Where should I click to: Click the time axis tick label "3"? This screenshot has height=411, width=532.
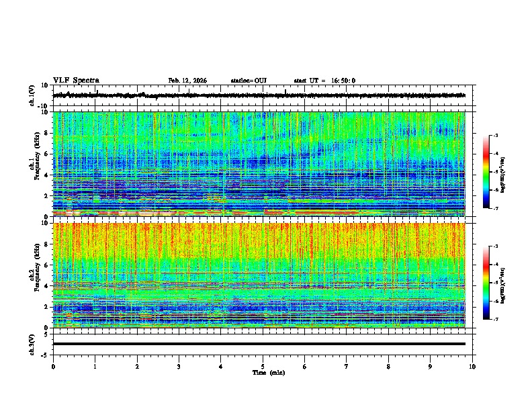point(179,367)
